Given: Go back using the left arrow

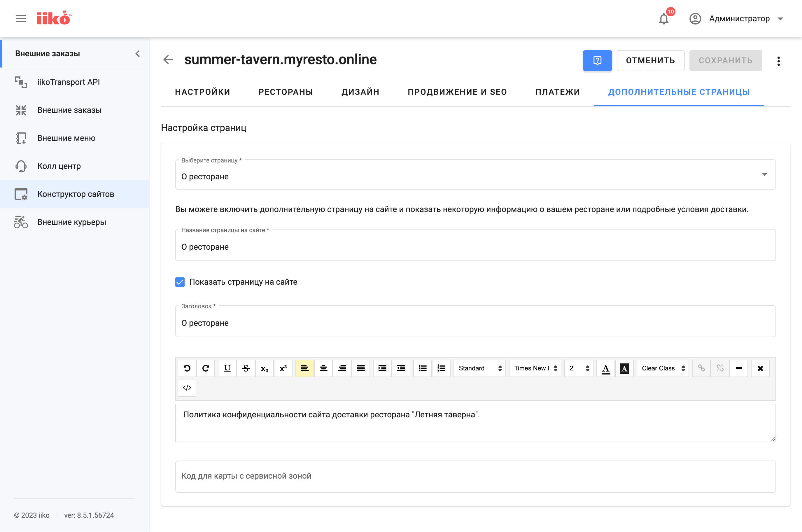Looking at the screenshot, I should (168, 60).
